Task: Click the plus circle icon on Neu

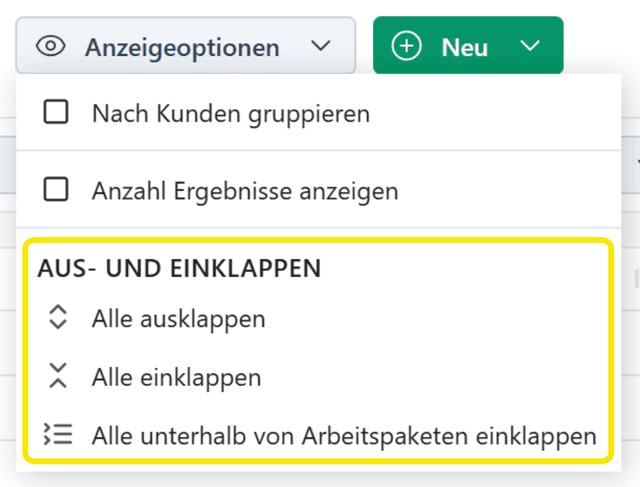Action: pos(407,46)
